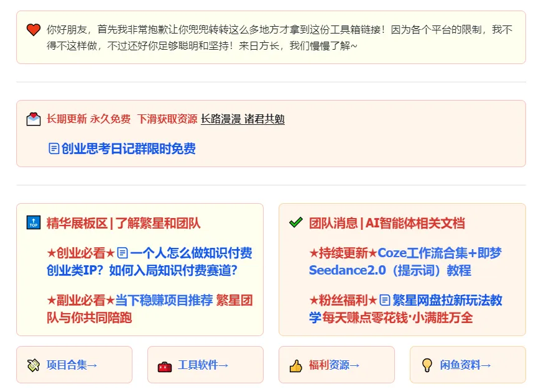The height and width of the screenshot is (392, 541).
Task: Click the greeting paragraph starting 你好朋友
Action: click(279, 37)
